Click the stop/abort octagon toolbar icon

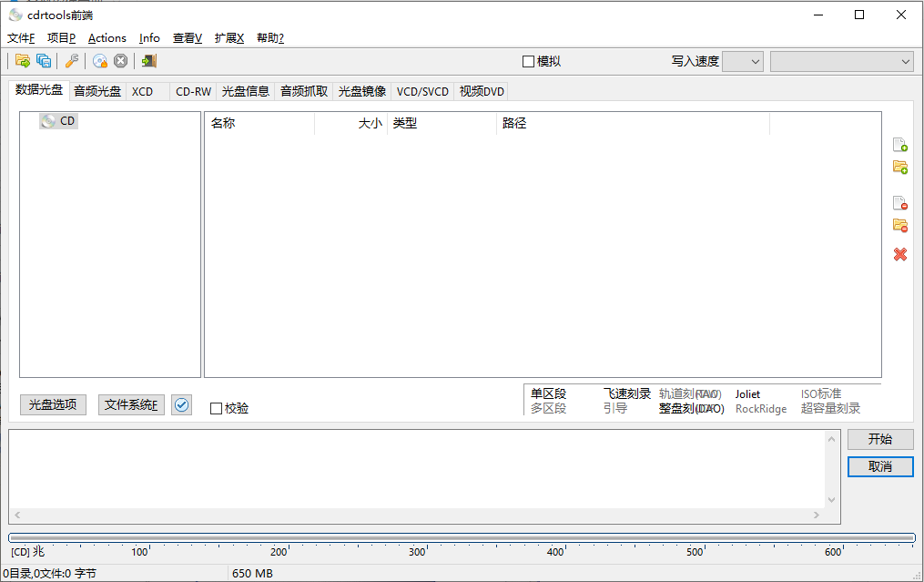tap(120, 60)
